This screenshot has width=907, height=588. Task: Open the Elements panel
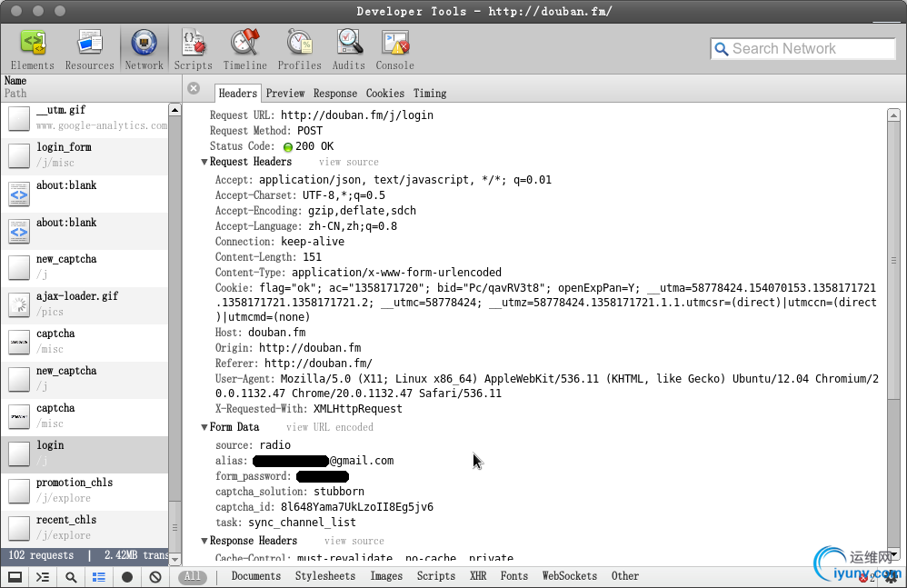[x=33, y=50]
